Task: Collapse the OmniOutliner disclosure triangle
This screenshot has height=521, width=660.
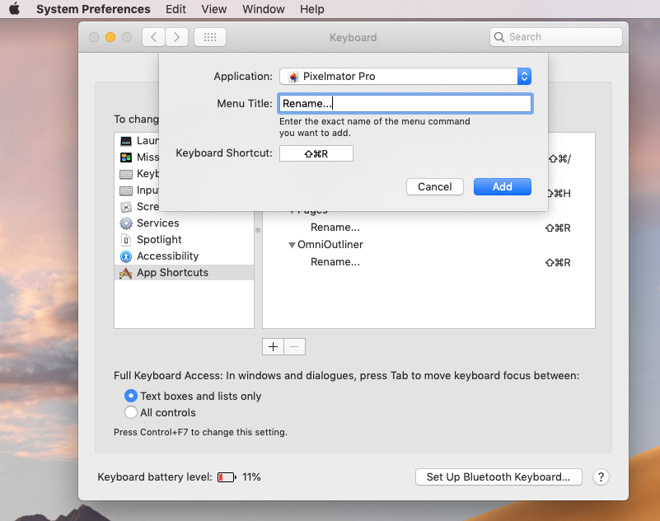Action: click(x=291, y=245)
